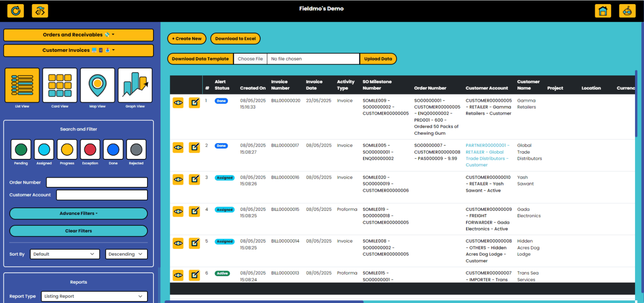Viewport: 644px width, 303px height.
Task: Click the horizontal scrollbar below the table
Action: 264,301
